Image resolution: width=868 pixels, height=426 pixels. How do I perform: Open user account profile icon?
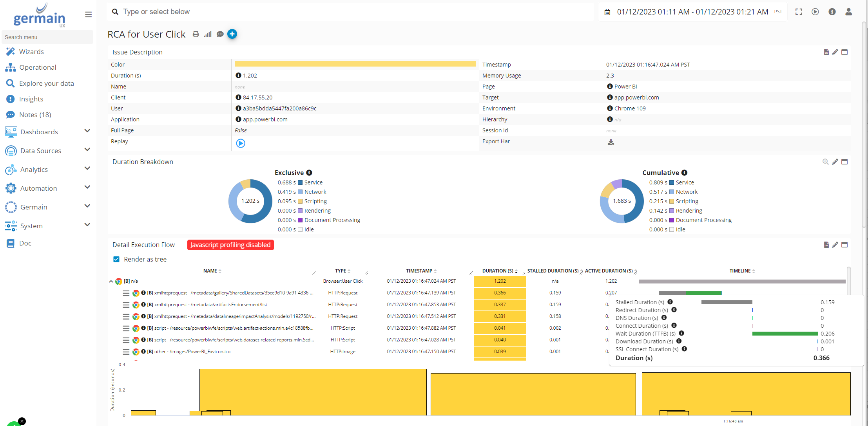point(848,12)
